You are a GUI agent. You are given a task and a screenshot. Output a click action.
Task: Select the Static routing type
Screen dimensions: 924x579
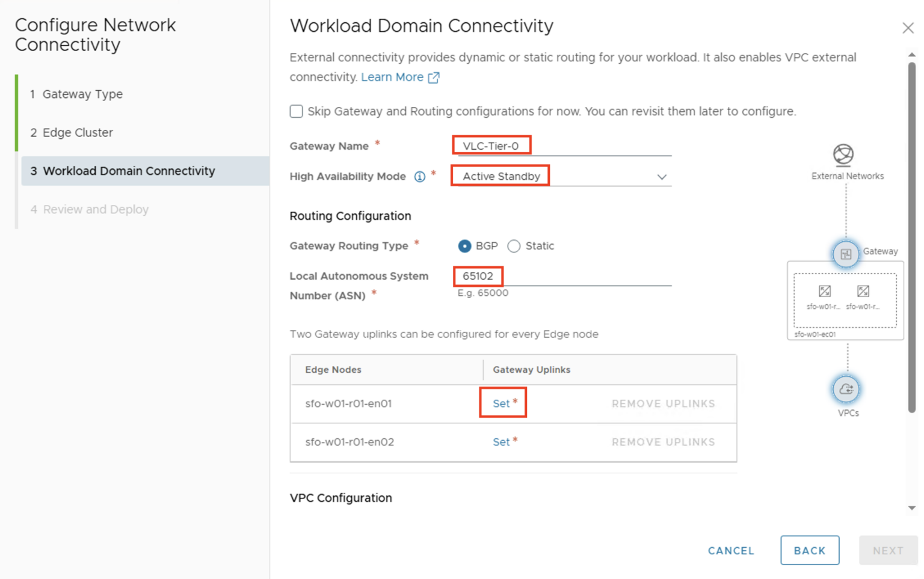coord(514,246)
